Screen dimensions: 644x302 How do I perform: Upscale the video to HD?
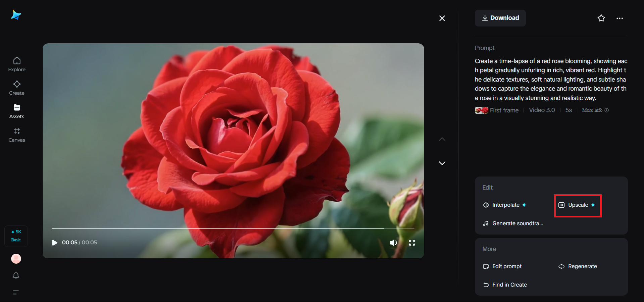577,205
